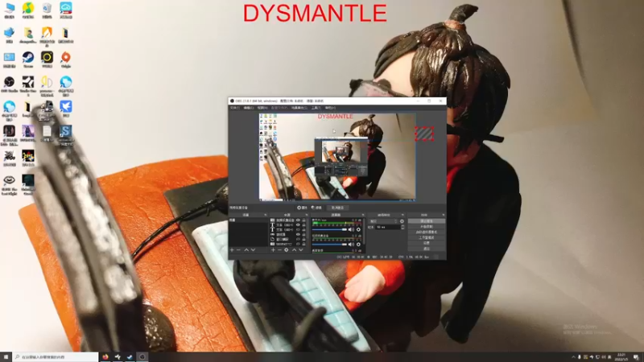Move source up arrow under Sources list
This screenshot has width=644, height=362.
pos(294,250)
